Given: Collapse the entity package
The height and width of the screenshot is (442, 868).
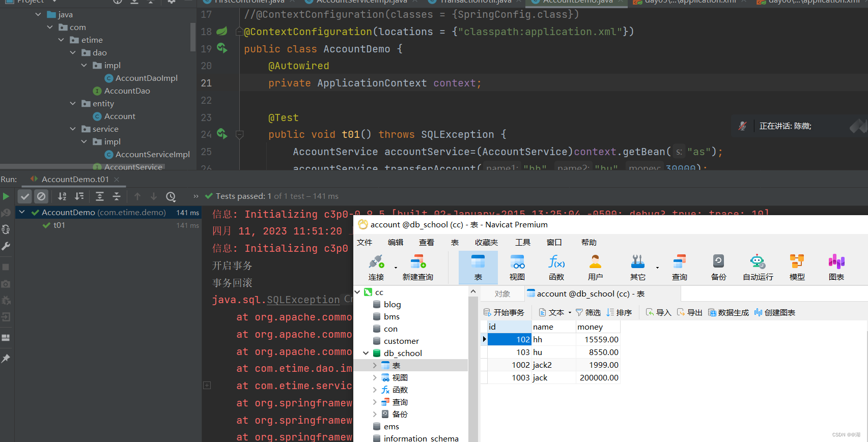Looking at the screenshot, I should (72, 103).
